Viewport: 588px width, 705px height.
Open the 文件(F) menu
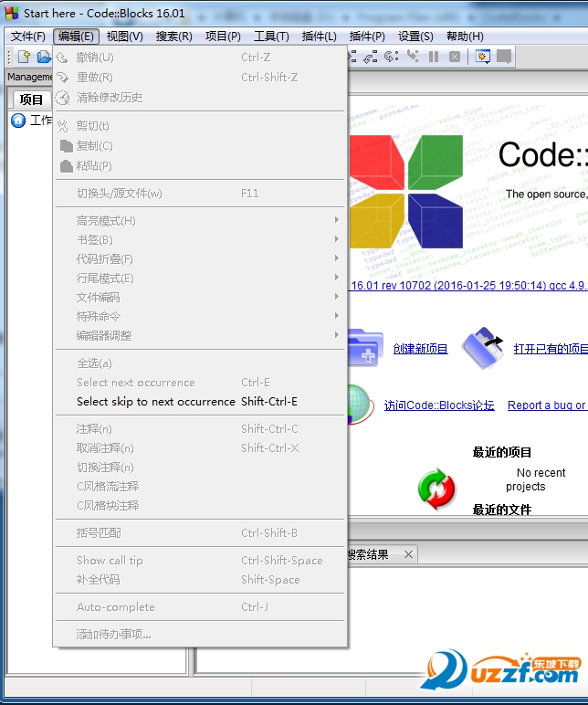click(28, 37)
